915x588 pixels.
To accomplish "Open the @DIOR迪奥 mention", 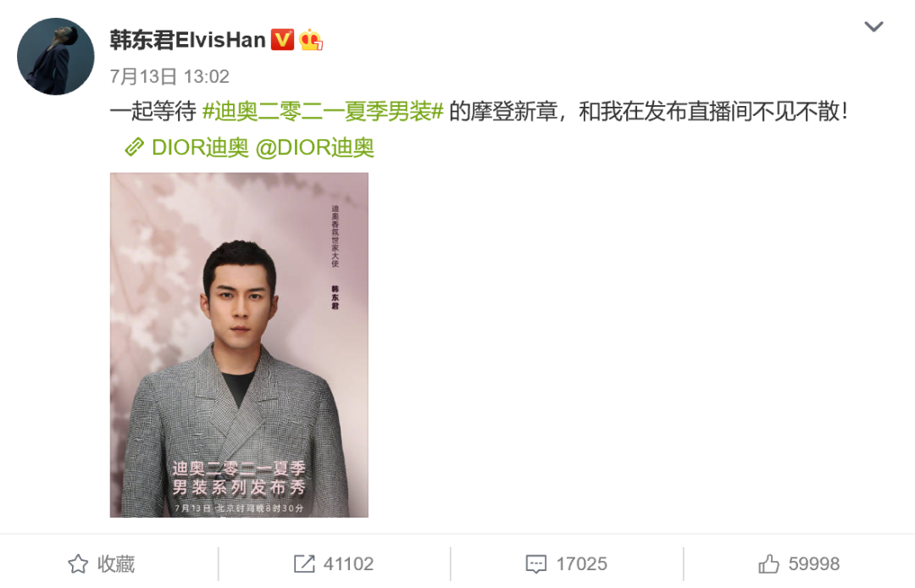I will [x=315, y=147].
